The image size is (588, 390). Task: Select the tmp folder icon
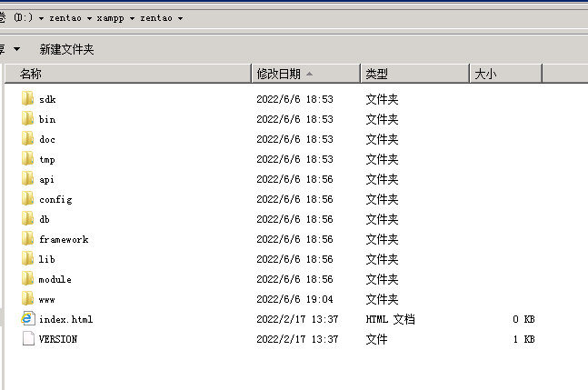27,159
